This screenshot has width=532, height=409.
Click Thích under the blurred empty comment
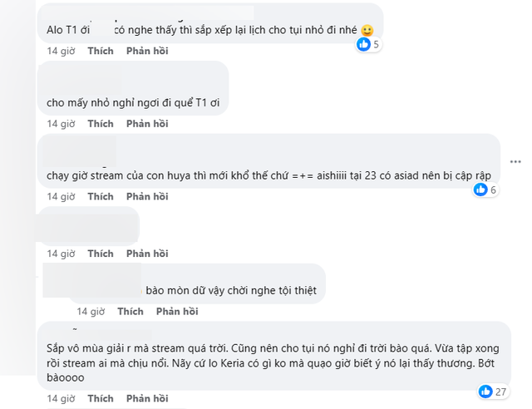click(101, 254)
